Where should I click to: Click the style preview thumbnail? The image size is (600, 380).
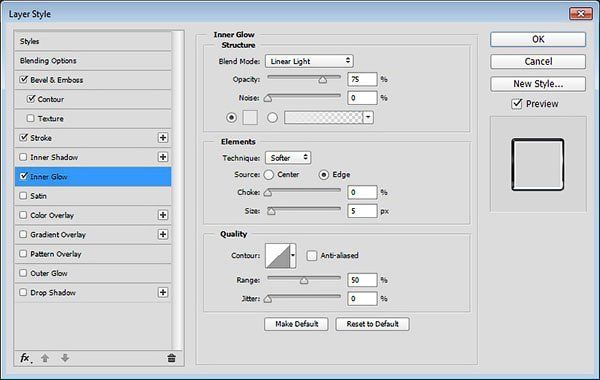(538, 165)
